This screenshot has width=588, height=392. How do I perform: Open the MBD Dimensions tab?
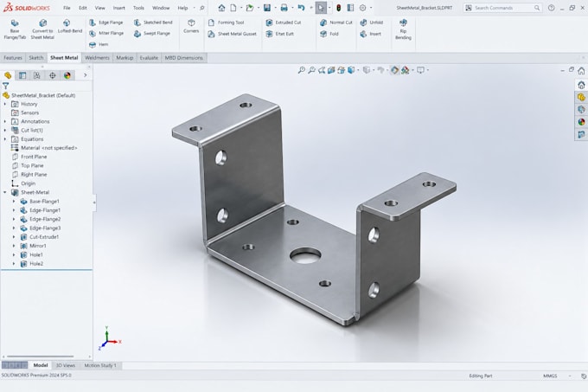[183, 58]
